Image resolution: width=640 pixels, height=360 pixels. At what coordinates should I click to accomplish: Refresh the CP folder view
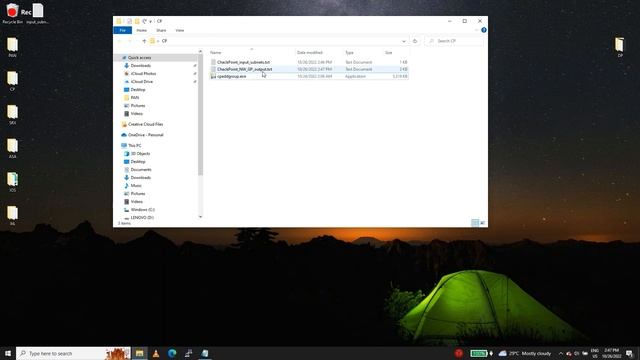(x=415, y=41)
